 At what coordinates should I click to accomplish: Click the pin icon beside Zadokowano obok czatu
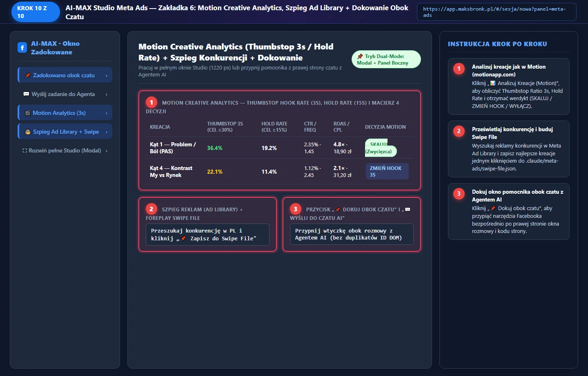(x=28, y=75)
